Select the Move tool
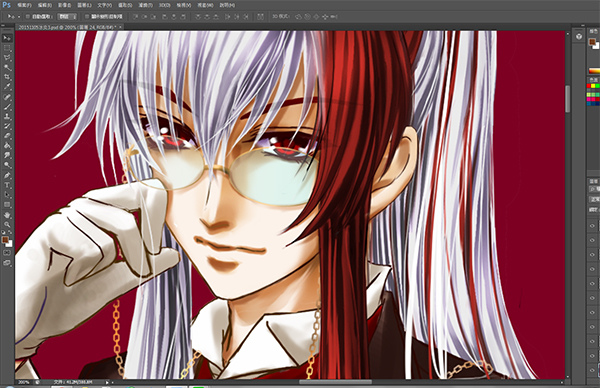 click(7, 38)
